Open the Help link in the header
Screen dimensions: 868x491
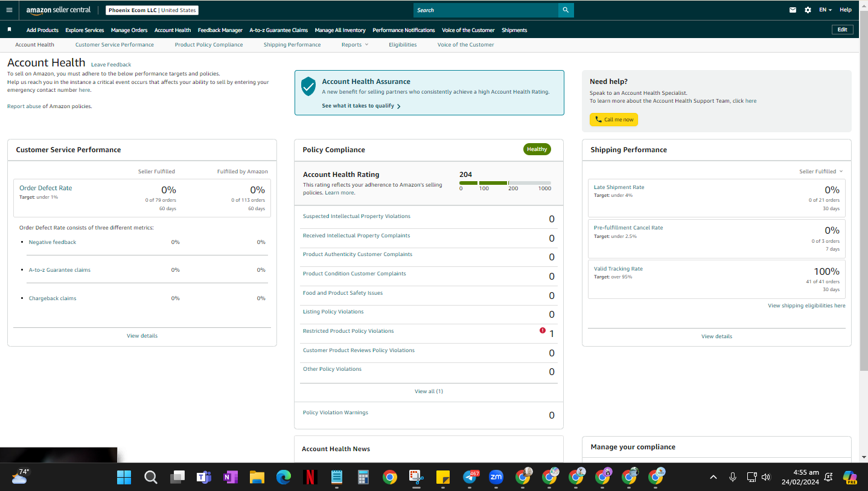tap(846, 10)
